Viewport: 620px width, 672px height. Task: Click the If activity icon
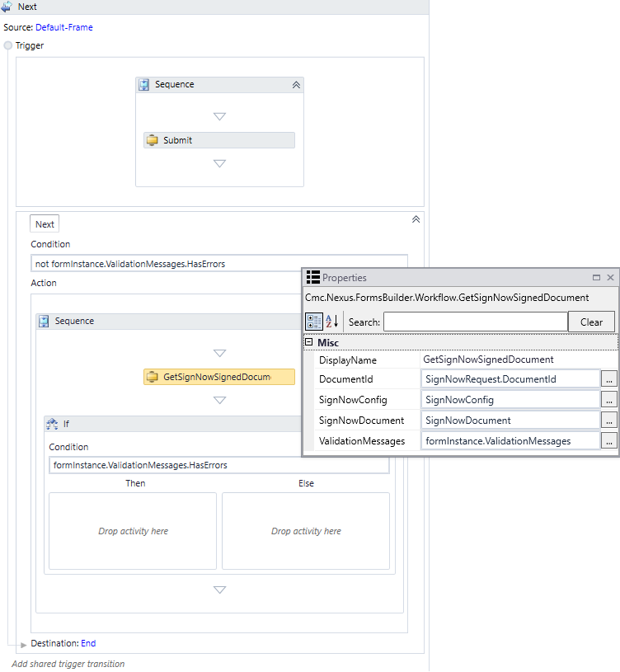point(52,424)
